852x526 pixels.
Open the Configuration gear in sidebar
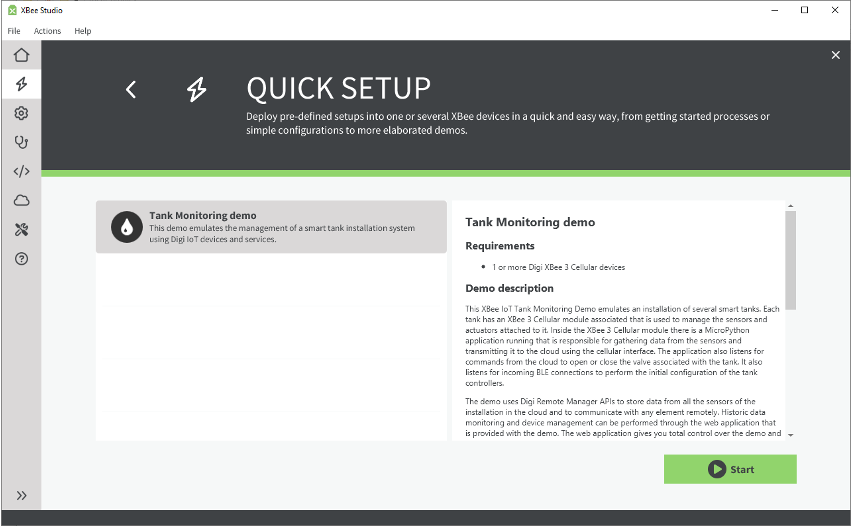point(21,113)
